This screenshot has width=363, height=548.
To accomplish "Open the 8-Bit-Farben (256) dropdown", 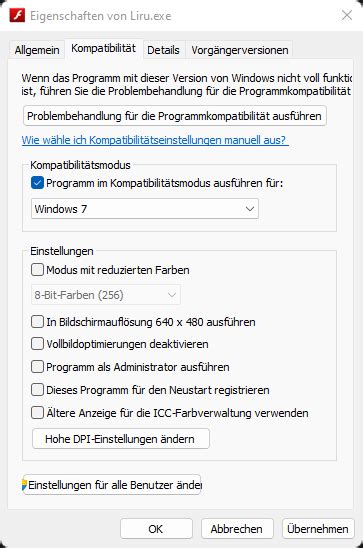I will pos(106,295).
